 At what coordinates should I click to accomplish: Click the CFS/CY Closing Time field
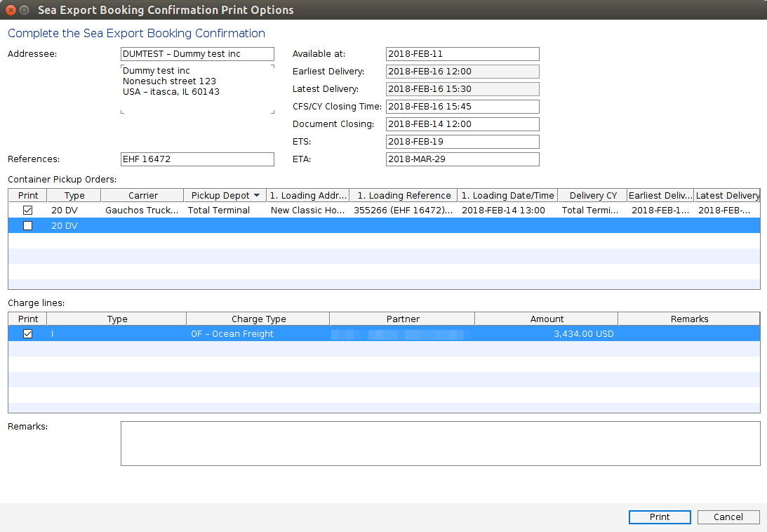pos(462,106)
